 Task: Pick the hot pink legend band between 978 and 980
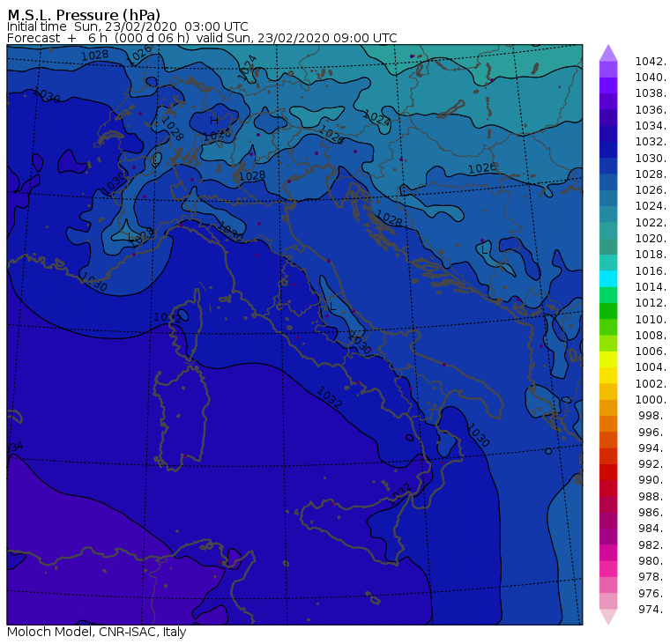[x=608, y=569]
